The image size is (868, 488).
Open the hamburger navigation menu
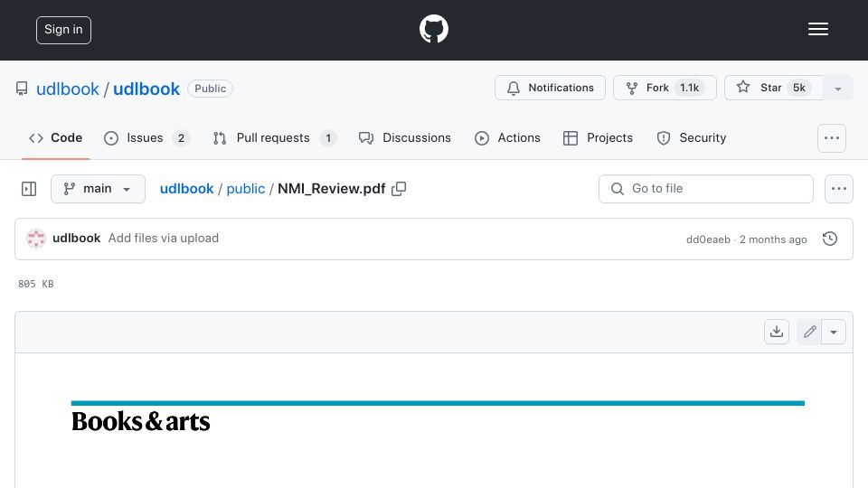click(817, 29)
